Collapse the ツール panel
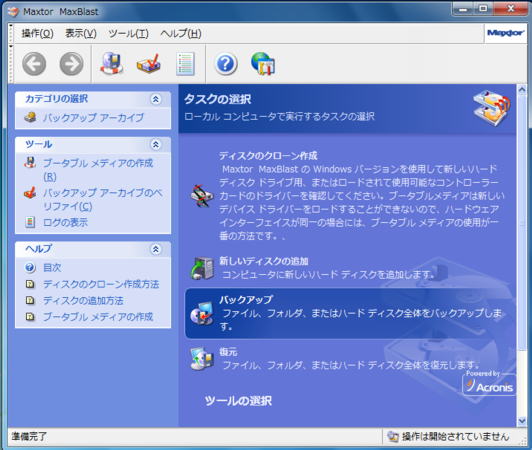 (155, 145)
